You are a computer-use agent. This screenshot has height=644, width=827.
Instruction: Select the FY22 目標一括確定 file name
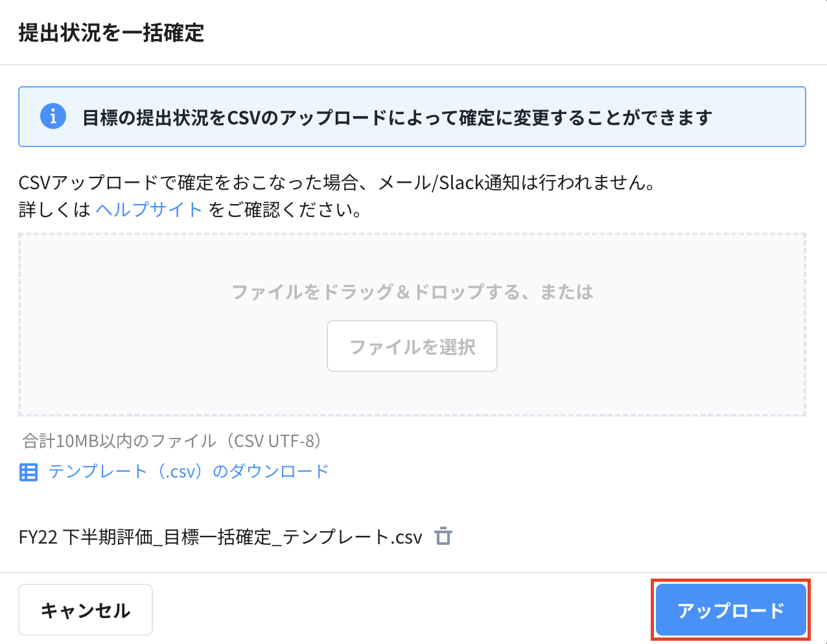pos(220,536)
